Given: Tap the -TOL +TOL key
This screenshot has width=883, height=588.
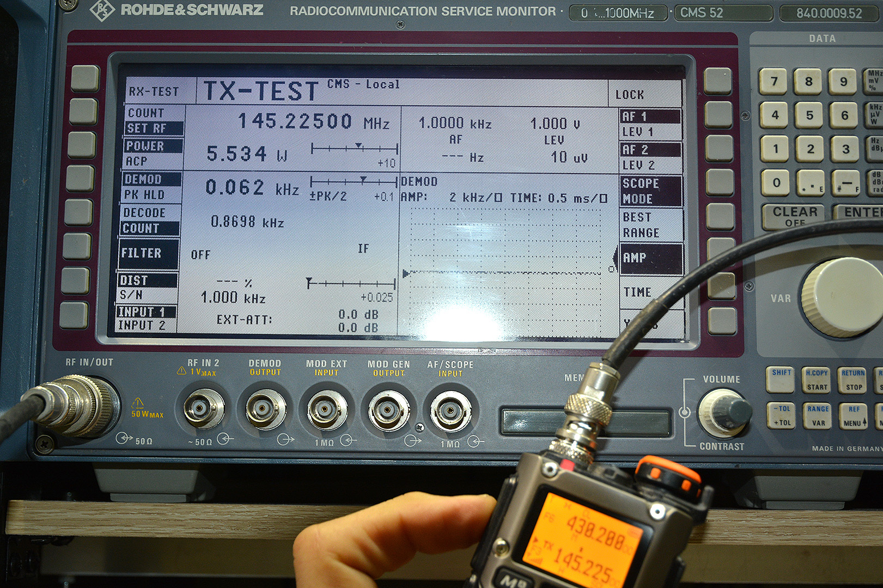Looking at the screenshot, I should pos(782,415).
